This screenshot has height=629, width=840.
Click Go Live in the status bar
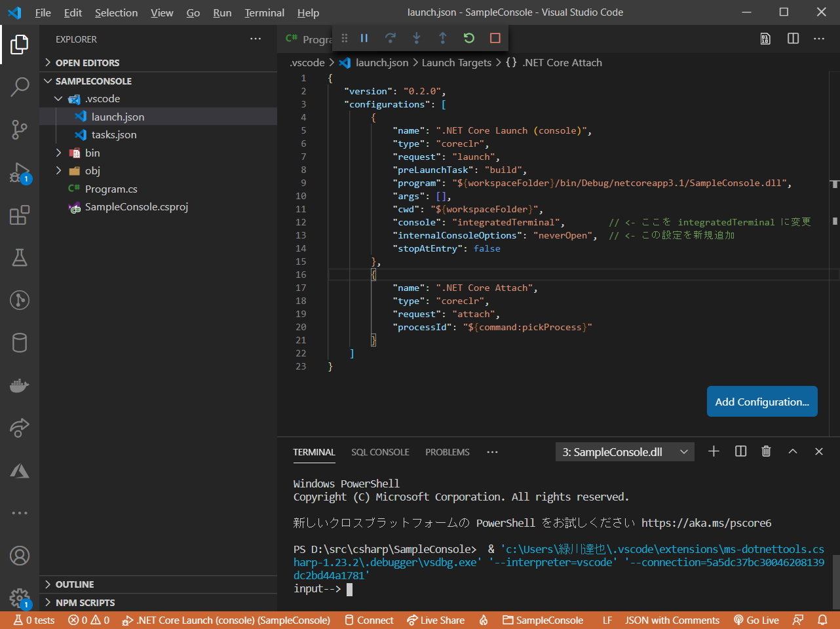click(x=756, y=620)
